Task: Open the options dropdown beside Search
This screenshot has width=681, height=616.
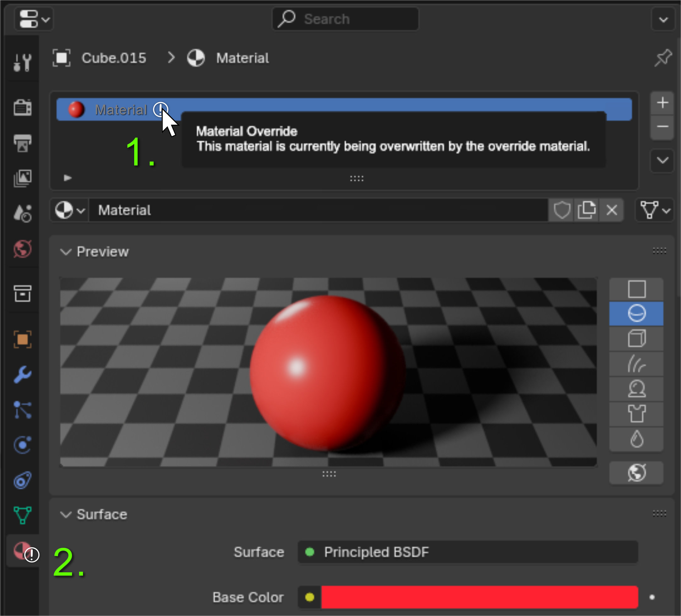Action: [663, 19]
